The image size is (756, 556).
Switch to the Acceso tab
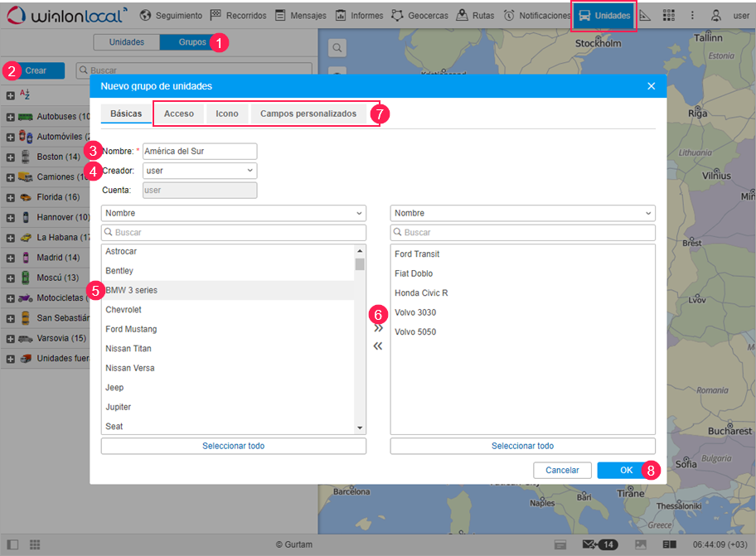click(x=179, y=114)
